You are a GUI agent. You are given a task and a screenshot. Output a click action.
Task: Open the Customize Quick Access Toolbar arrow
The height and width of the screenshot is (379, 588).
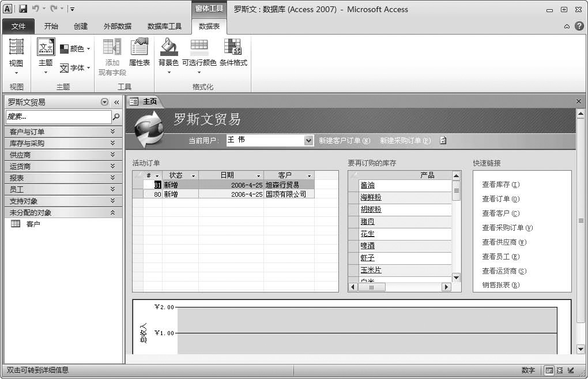pyautogui.click(x=72, y=9)
